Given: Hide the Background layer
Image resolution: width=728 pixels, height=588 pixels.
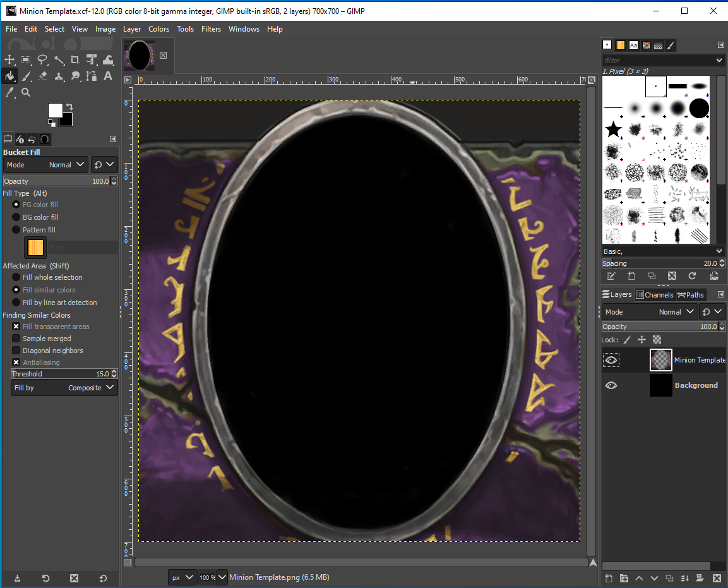Looking at the screenshot, I should [611, 385].
